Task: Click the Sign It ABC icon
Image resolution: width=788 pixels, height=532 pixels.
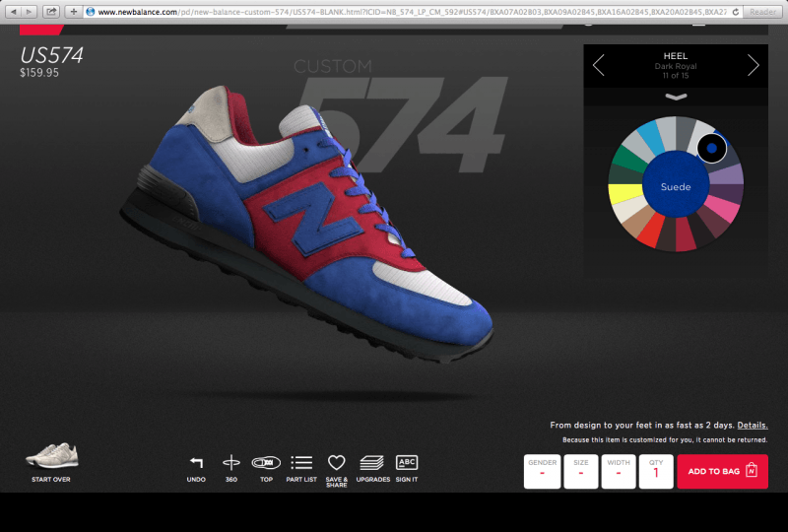Action: [407, 462]
